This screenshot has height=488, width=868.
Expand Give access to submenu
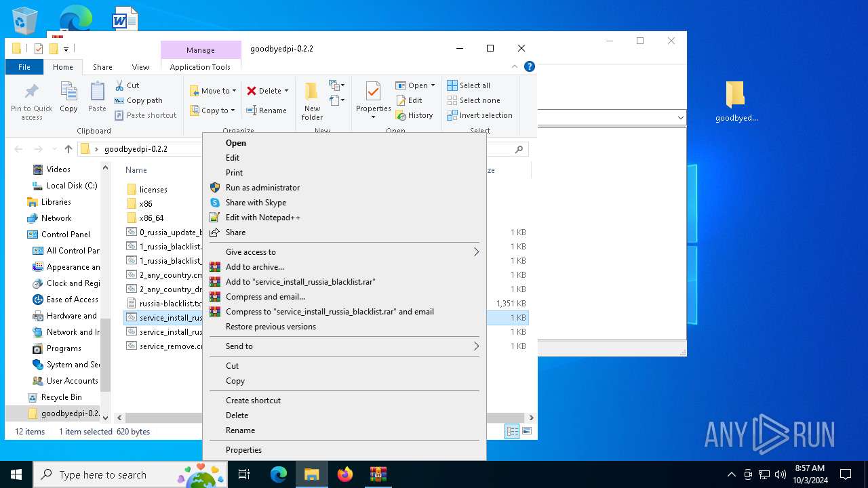click(x=476, y=252)
